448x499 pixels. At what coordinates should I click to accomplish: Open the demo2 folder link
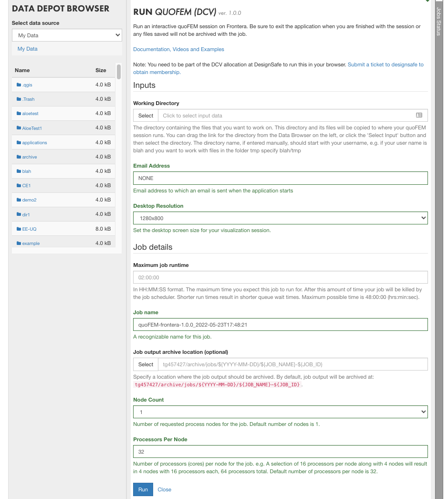pyautogui.click(x=29, y=200)
